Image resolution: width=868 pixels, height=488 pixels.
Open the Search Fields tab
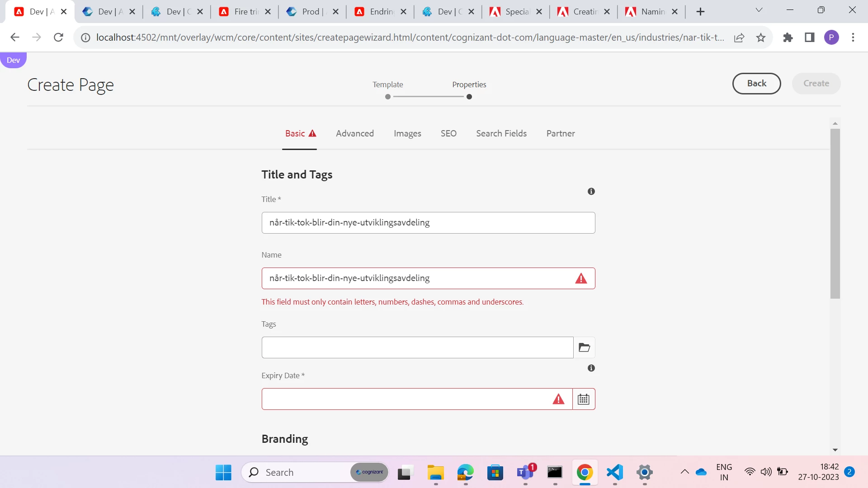tap(501, 134)
